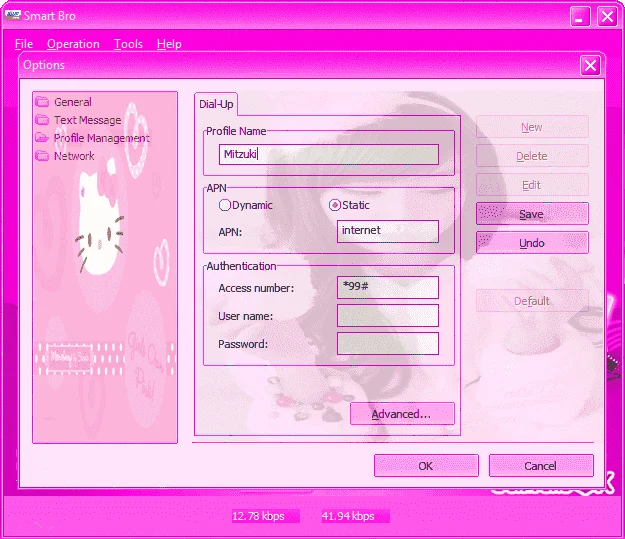This screenshot has width=625, height=539.
Task: Select the Static APN radio button
Action: [x=334, y=205]
